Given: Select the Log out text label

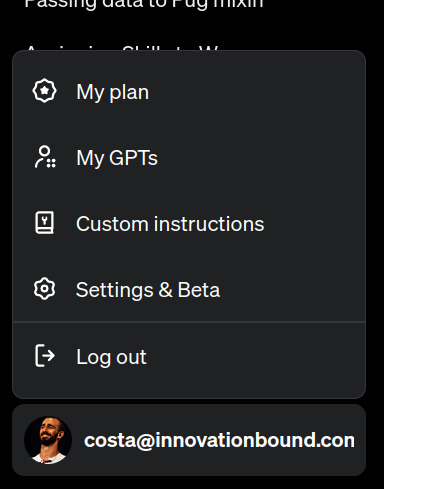Looking at the screenshot, I should click(x=111, y=357).
